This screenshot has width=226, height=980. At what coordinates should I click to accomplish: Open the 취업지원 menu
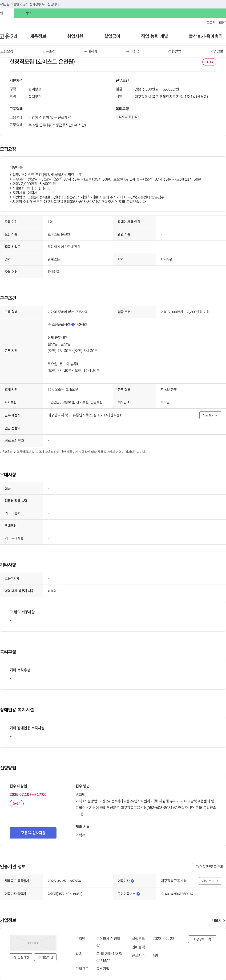click(x=75, y=36)
